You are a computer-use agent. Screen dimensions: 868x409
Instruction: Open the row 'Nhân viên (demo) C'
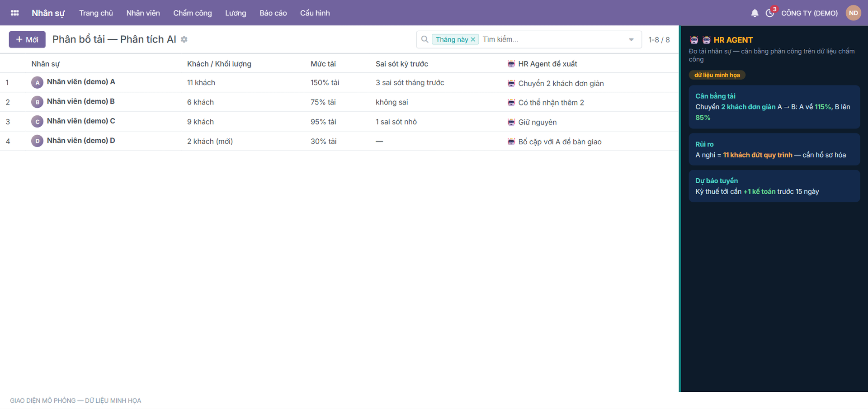click(x=339, y=122)
